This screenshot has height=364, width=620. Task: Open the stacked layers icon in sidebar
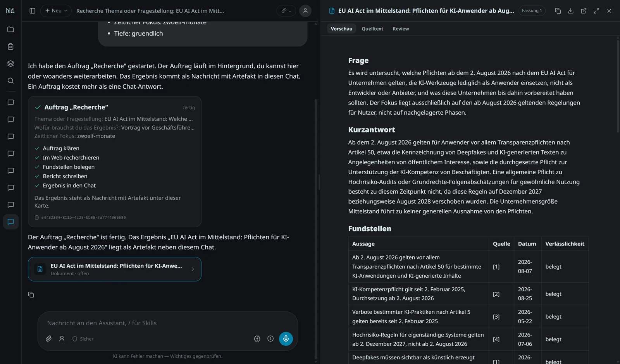(10, 64)
